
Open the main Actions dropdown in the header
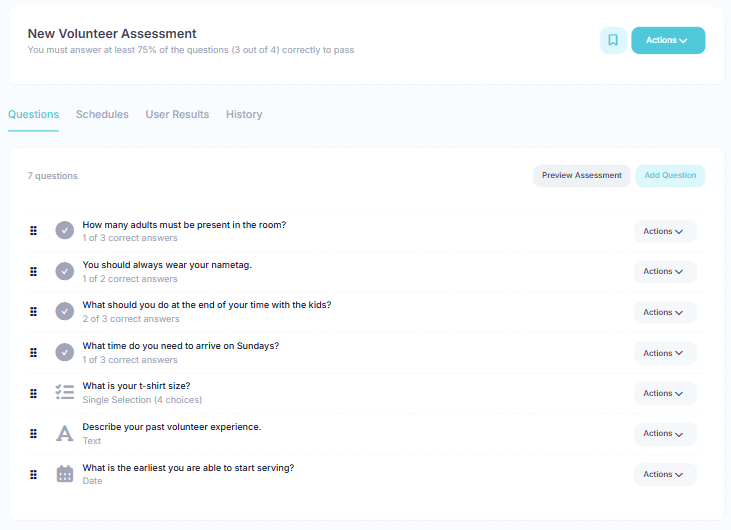[x=668, y=40]
